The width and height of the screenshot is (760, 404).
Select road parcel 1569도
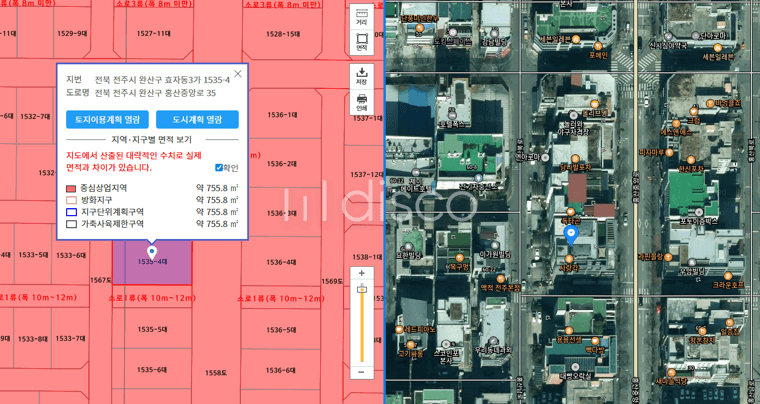tap(332, 281)
